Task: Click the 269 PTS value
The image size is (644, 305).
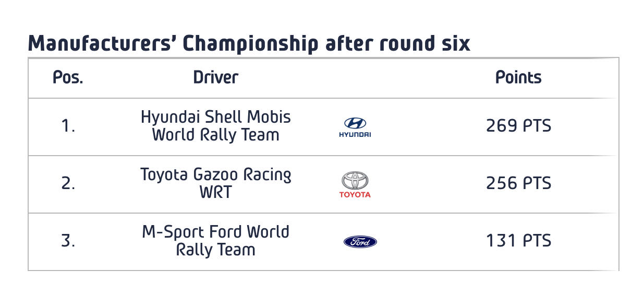Action: click(x=518, y=126)
